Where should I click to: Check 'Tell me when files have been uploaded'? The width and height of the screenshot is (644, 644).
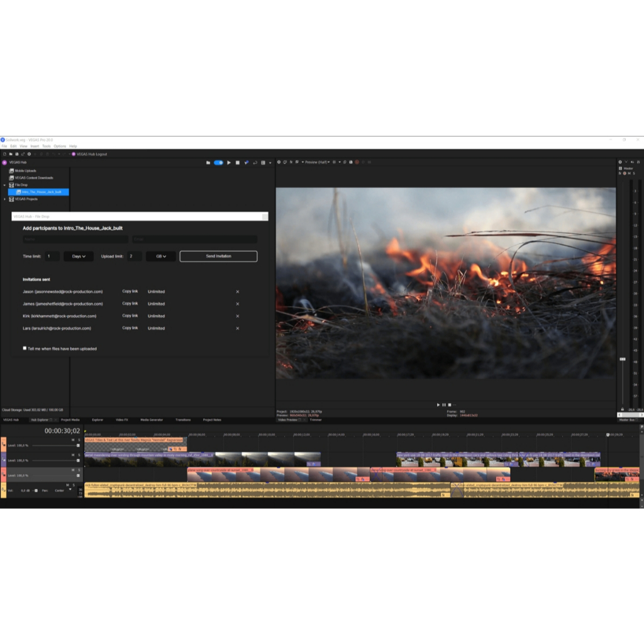coord(25,348)
